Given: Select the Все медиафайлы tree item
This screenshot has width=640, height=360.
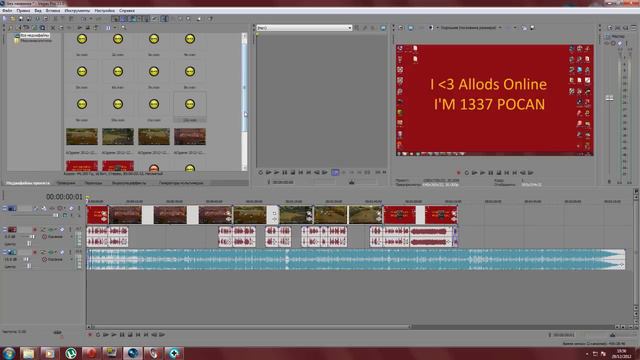Looking at the screenshot, I should coord(35,36).
